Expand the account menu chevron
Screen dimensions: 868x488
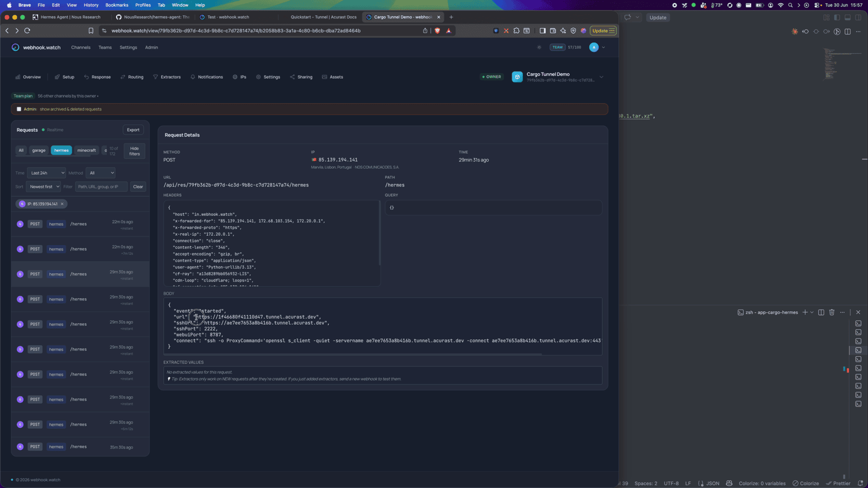[603, 47]
